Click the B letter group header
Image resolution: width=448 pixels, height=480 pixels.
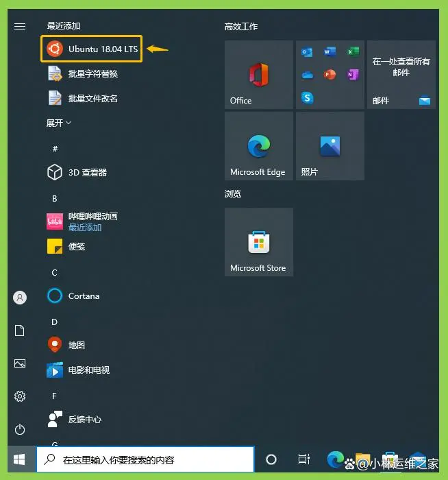click(x=54, y=198)
